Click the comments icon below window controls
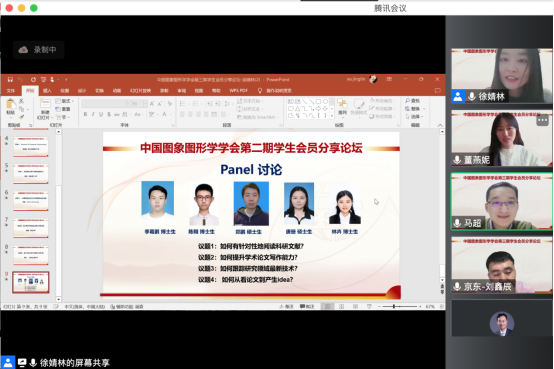554x369 pixels. (x=437, y=90)
